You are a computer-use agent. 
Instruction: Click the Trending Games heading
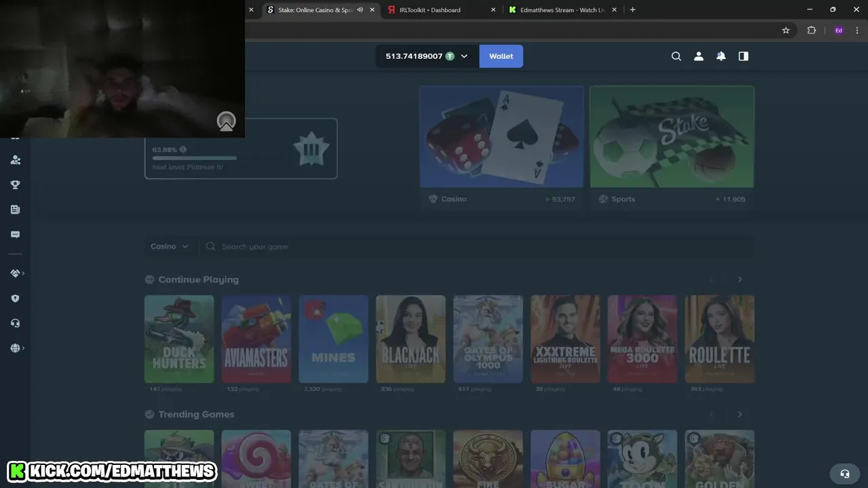[196, 414]
